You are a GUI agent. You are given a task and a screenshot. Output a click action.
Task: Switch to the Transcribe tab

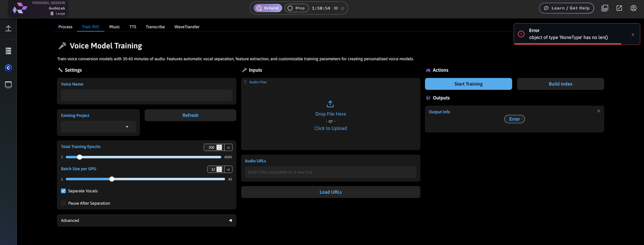tap(155, 27)
